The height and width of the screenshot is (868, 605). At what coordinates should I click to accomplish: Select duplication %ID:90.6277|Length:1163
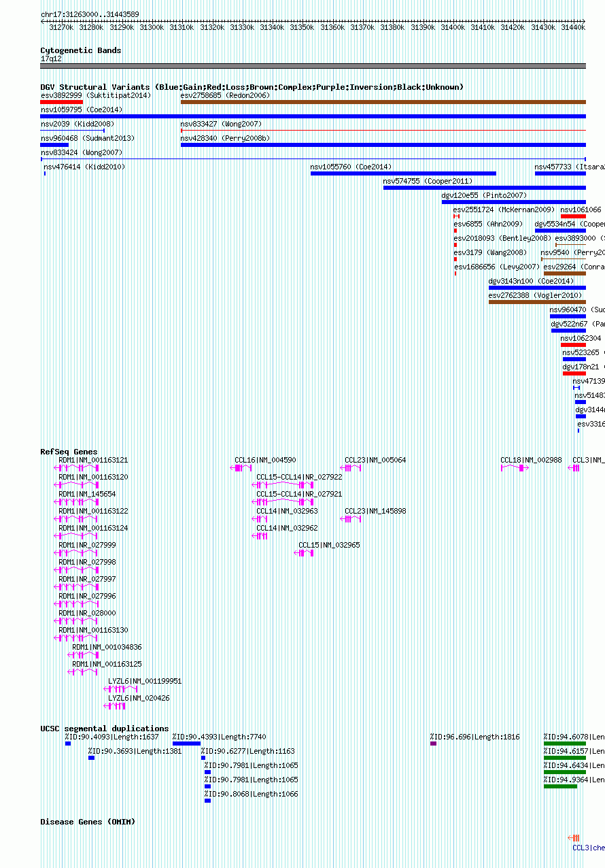(247, 751)
